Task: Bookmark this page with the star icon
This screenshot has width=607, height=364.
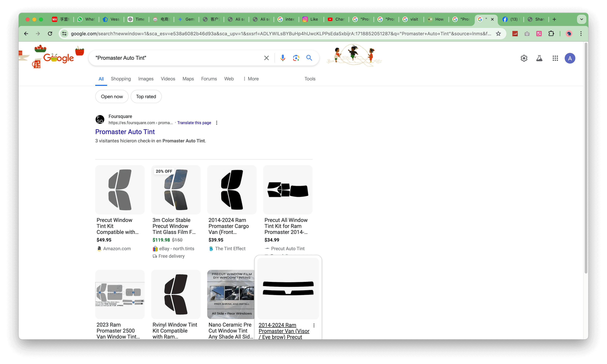Action: point(498,34)
